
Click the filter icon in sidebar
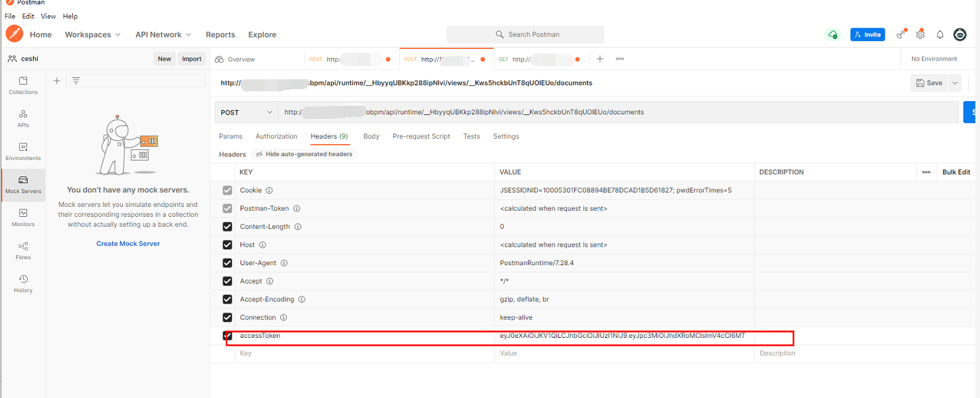coord(76,81)
